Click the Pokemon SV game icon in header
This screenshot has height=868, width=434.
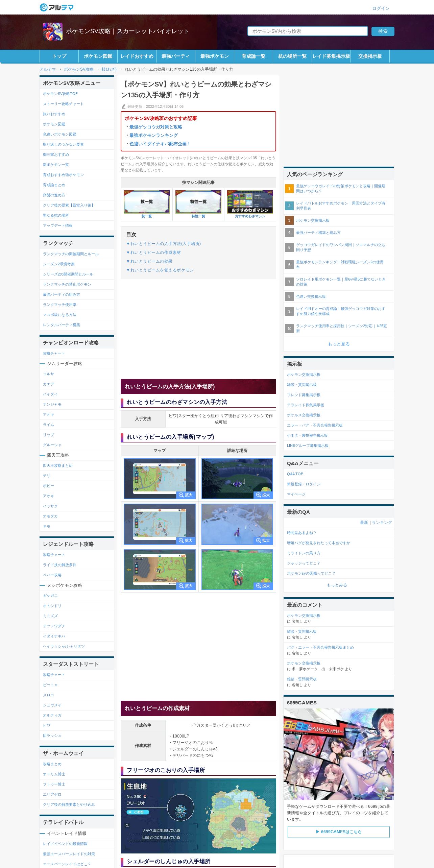[x=53, y=31]
